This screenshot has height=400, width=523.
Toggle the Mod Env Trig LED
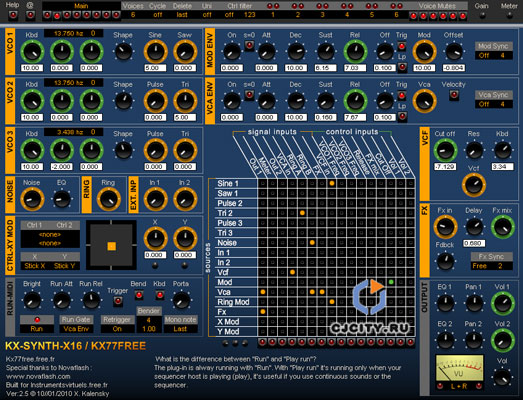click(x=402, y=46)
